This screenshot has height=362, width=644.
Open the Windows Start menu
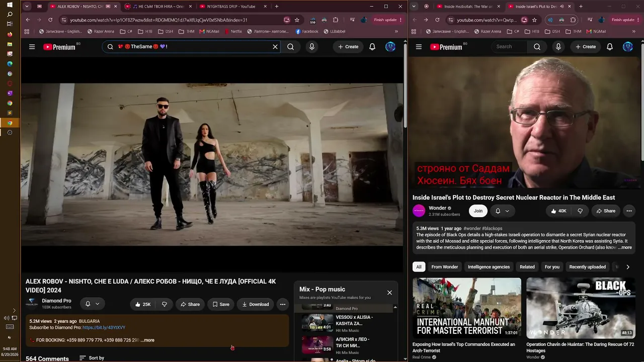click(x=10, y=5)
